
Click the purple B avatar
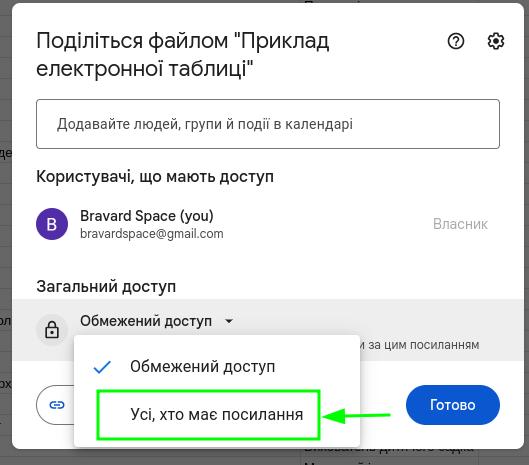coord(52,224)
